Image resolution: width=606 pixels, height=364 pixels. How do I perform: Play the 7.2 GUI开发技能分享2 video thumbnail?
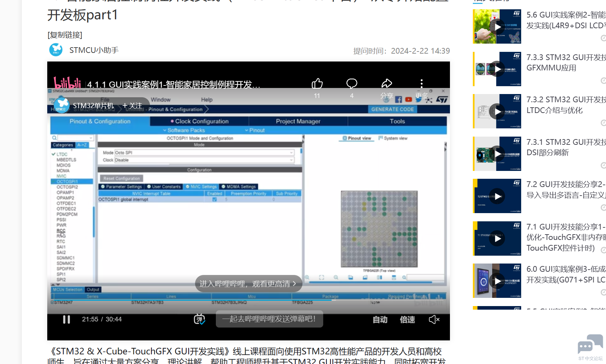coord(497,196)
